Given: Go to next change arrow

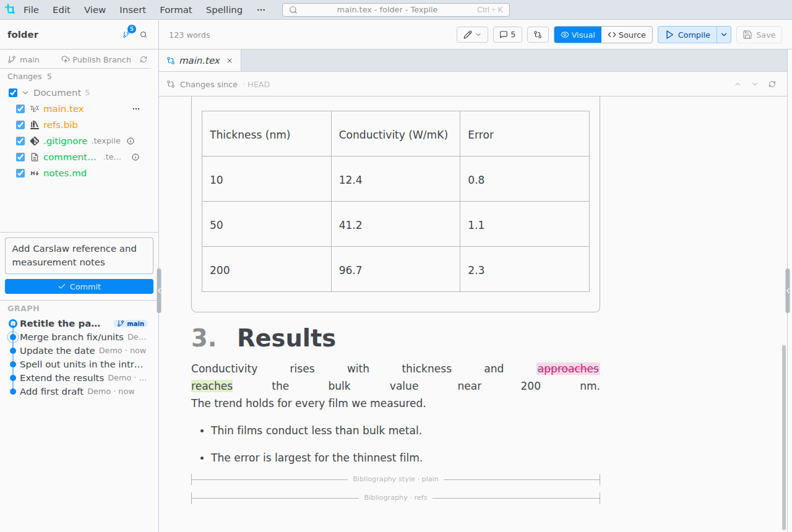Looking at the screenshot, I should coord(755,84).
